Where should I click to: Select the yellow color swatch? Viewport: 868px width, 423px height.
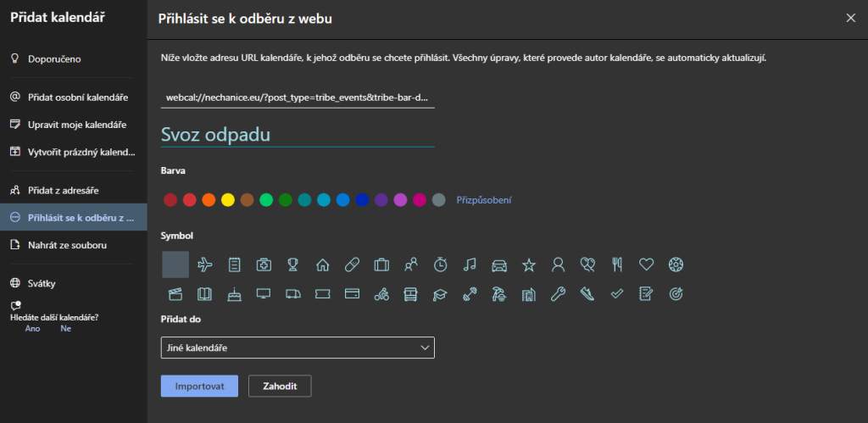click(228, 200)
